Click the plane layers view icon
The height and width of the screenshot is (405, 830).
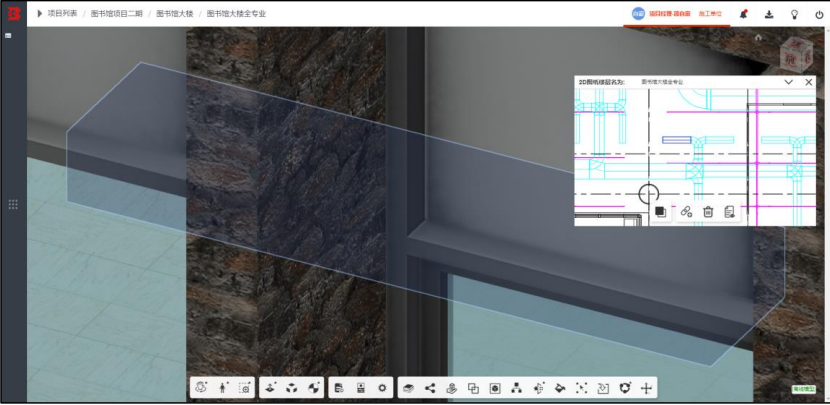(270, 388)
